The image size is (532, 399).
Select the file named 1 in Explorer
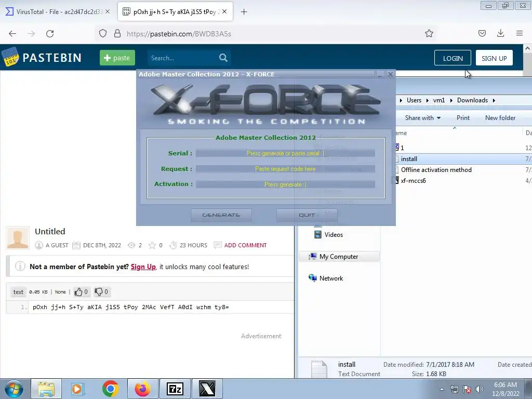click(x=402, y=148)
